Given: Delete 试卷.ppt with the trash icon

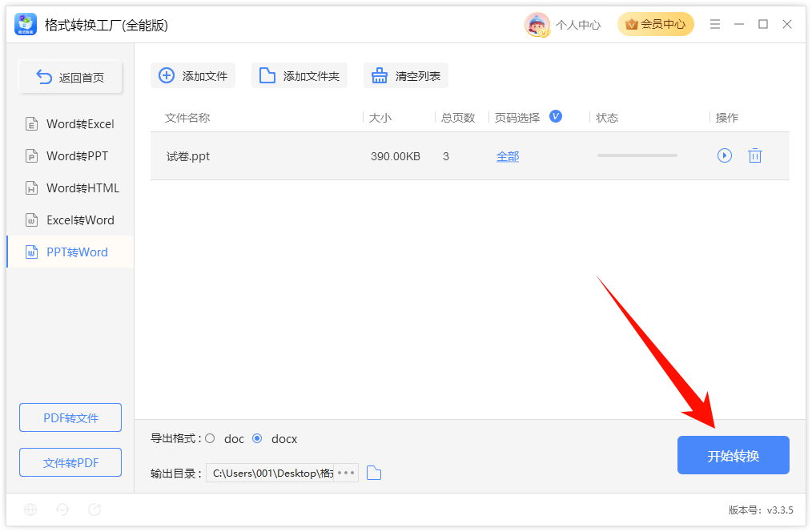Looking at the screenshot, I should pos(755,155).
